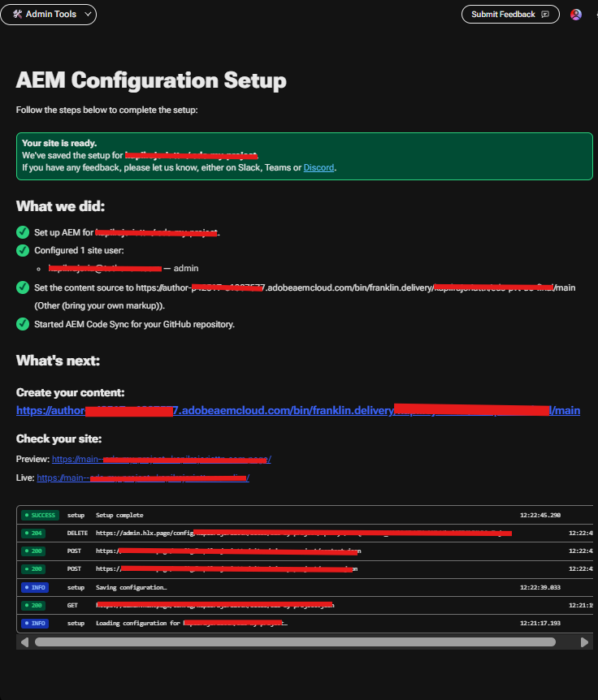Select the 'Setup complete' log message
This screenshot has height=700, width=598.
tap(119, 515)
